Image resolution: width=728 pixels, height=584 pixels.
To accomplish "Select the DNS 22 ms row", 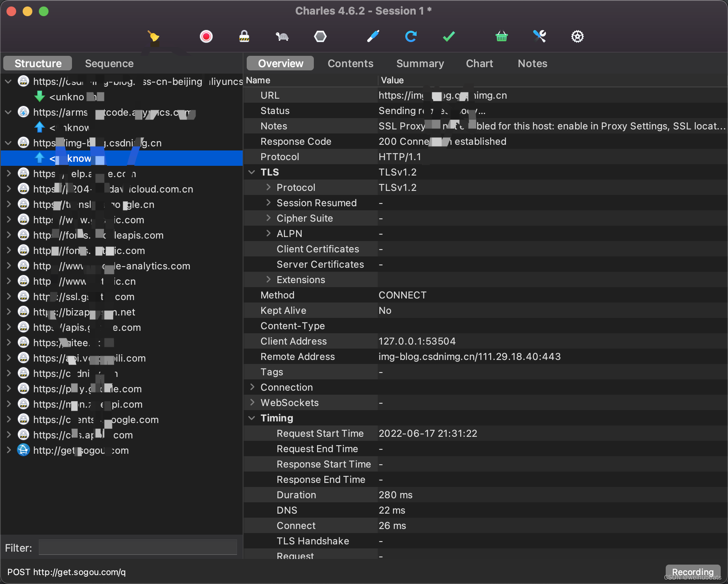I will coord(485,510).
